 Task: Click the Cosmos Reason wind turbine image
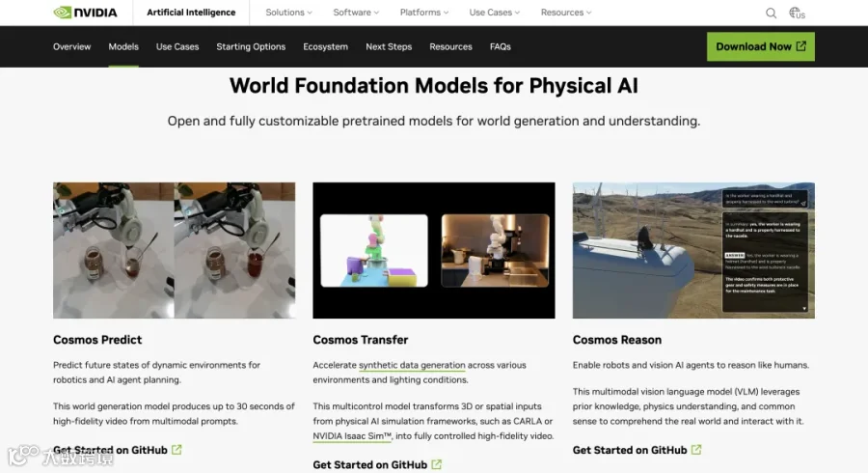pos(693,250)
